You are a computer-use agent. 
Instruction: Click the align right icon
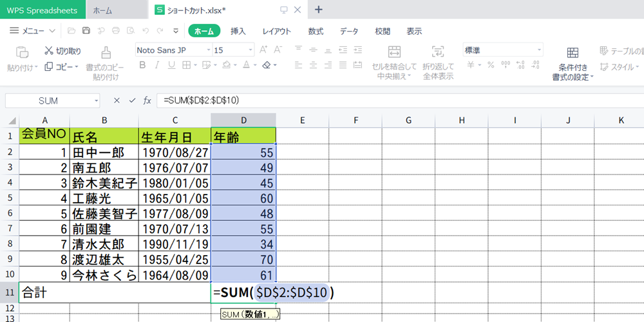click(328, 65)
